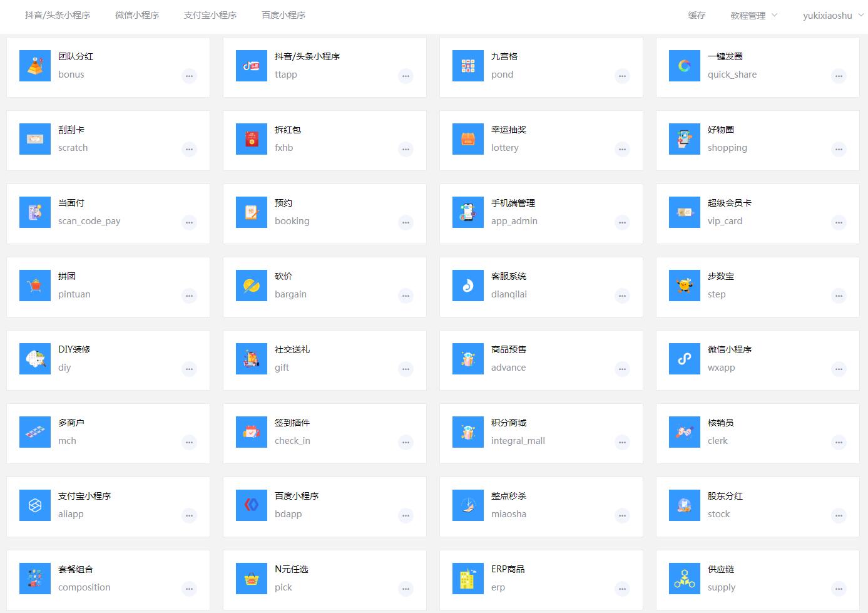Select the 拆红包 red envelope icon

coord(252,139)
